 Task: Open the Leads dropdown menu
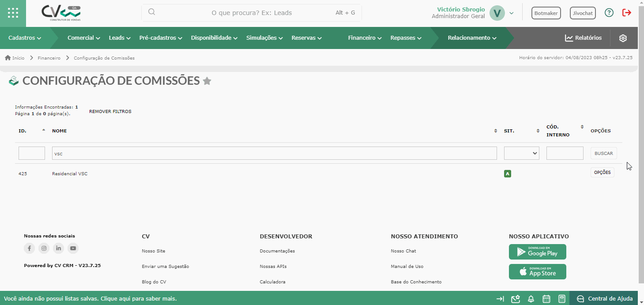pyautogui.click(x=120, y=38)
